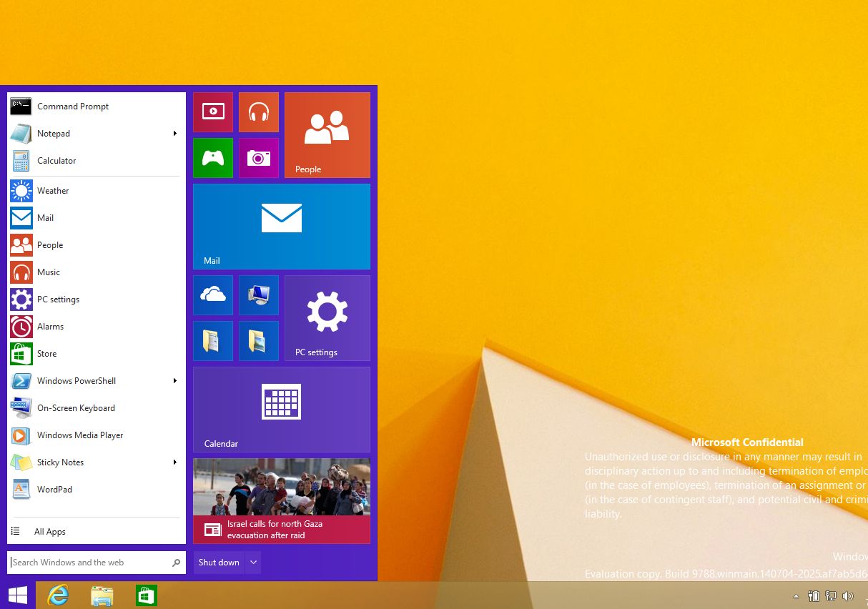Launch Windows Media Player from the list

[x=97, y=435]
